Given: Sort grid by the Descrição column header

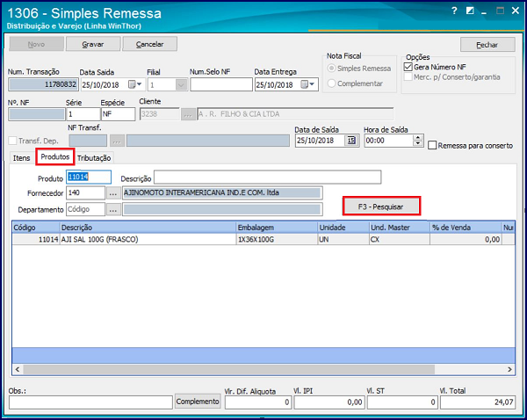Looking at the screenshot, I should point(148,228).
